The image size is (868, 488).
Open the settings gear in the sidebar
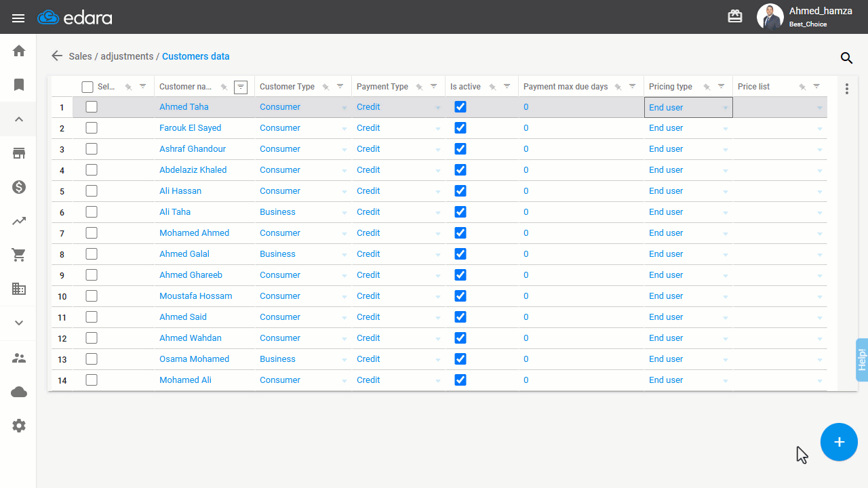(x=19, y=426)
